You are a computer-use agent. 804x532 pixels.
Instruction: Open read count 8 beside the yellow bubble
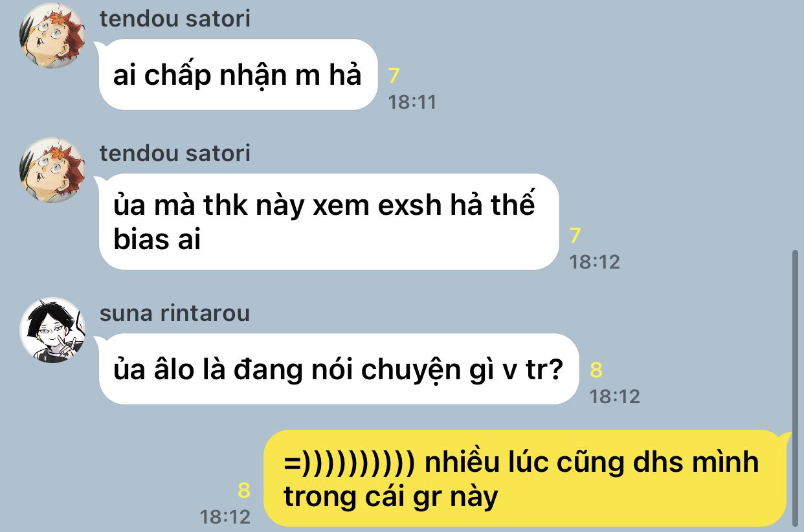[244, 491]
